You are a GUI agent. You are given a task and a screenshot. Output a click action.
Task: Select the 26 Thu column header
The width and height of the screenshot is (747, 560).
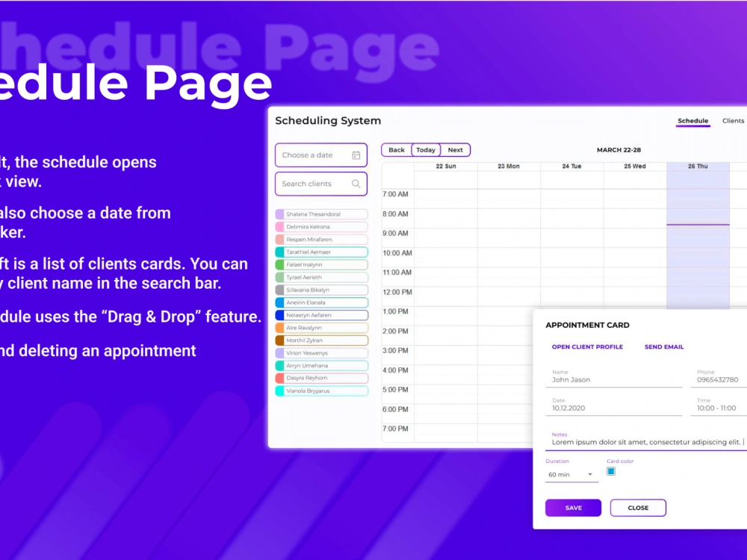(698, 167)
